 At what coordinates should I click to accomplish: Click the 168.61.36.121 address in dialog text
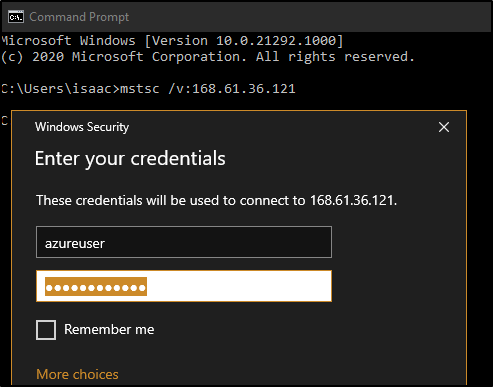pos(353,200)
